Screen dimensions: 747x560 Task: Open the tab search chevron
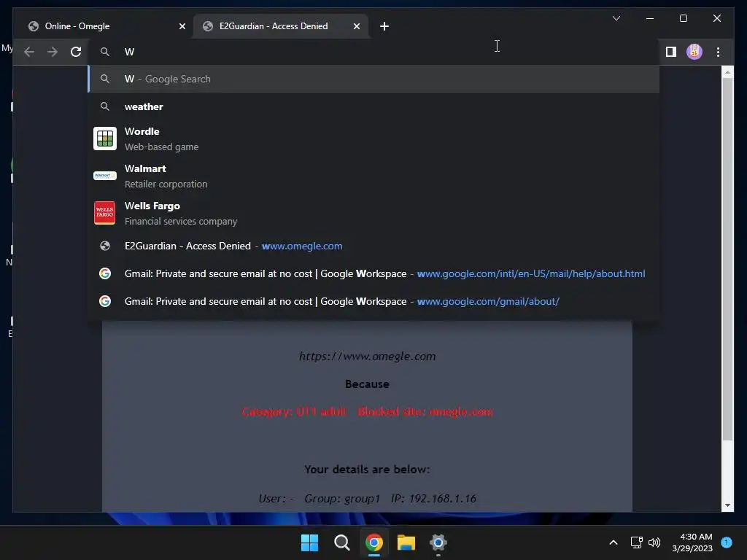(x=616, y=18)
